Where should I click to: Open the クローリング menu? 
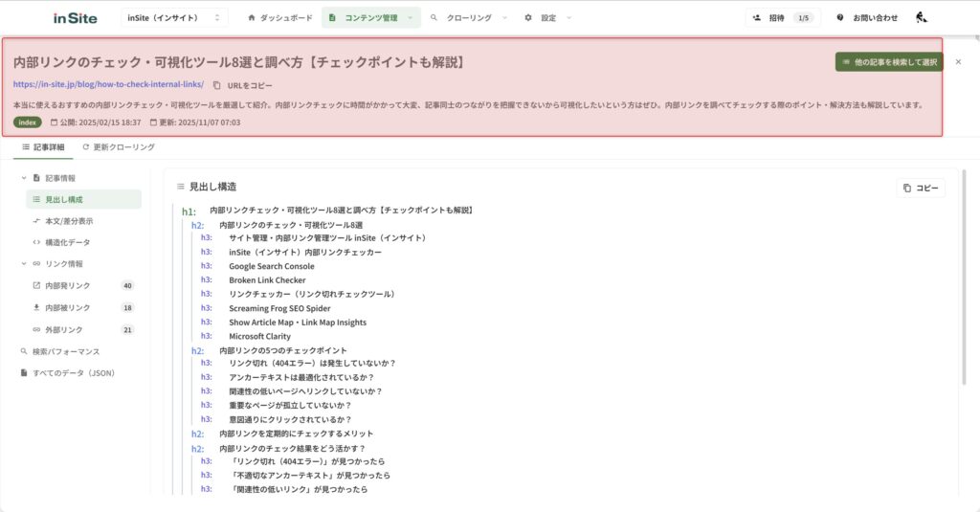468,17
